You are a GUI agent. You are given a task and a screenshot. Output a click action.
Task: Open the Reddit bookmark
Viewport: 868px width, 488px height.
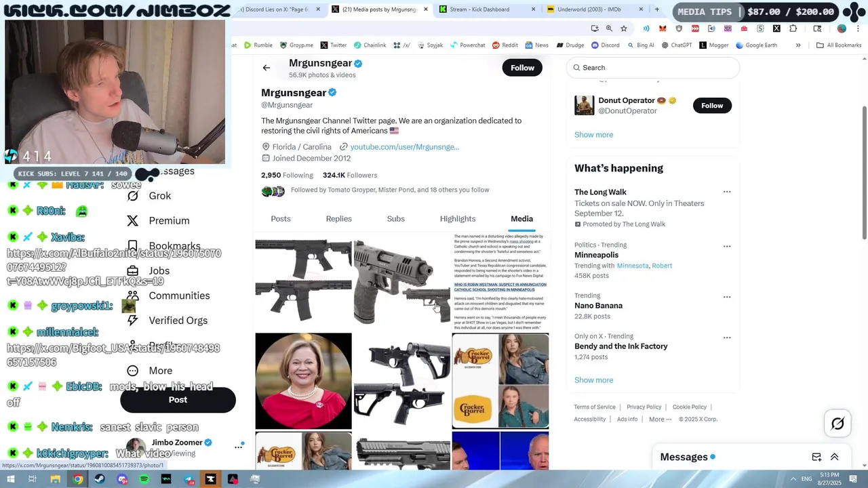click(x=505, y=45)
